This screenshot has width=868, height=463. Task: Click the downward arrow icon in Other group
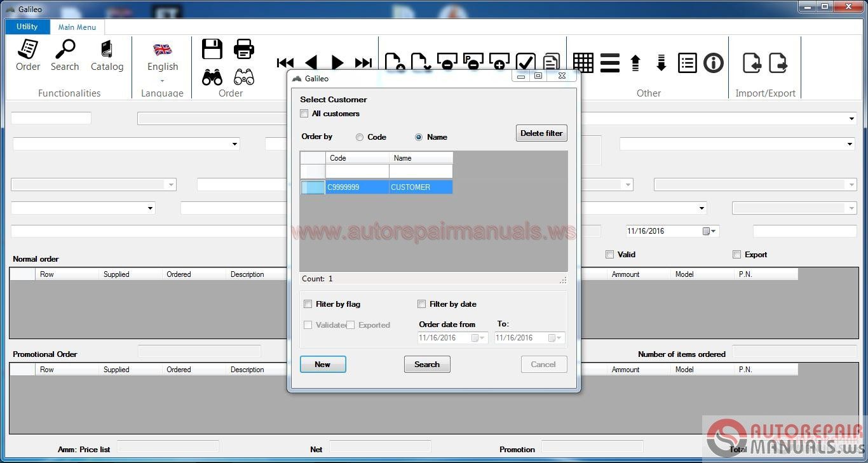661,63
